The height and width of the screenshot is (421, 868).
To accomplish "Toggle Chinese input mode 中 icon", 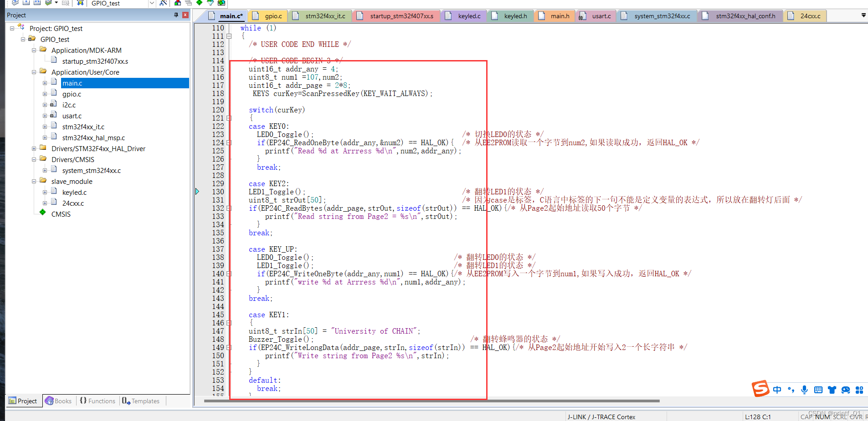I will 777,390.
